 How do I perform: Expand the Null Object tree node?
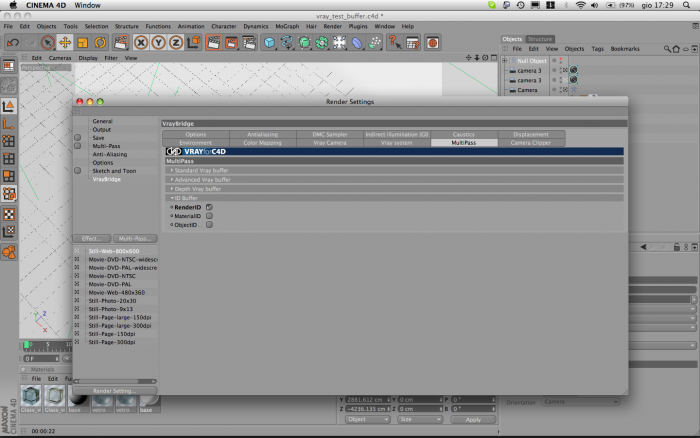[505, 61]
